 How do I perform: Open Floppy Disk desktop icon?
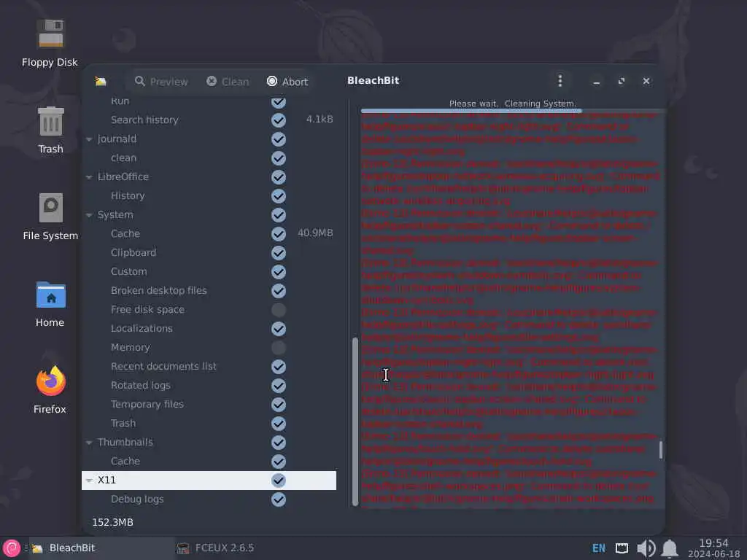click(x=50, y=43)
